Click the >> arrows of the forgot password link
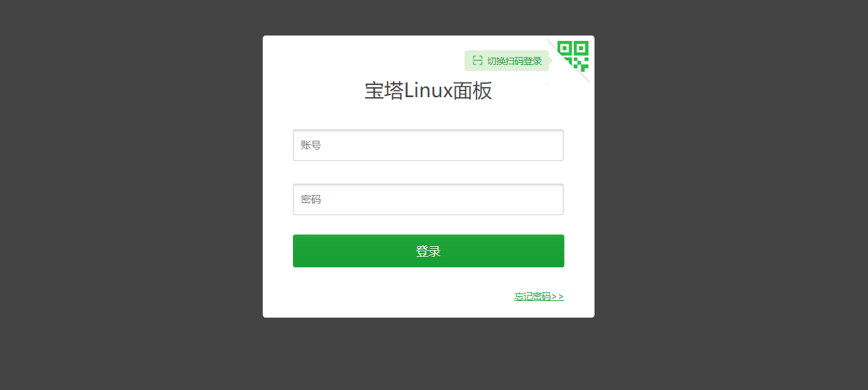Viewport: 868px width, 390px height. coord(558,296)
